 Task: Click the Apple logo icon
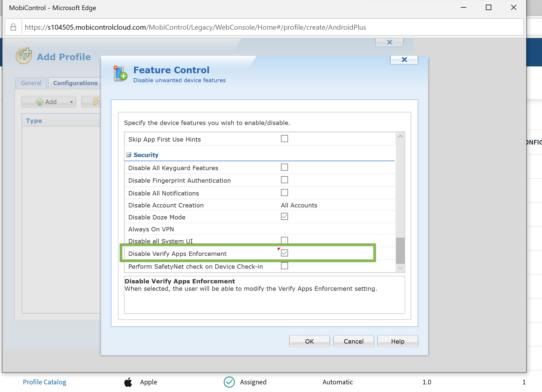click(x=128, y=382)
